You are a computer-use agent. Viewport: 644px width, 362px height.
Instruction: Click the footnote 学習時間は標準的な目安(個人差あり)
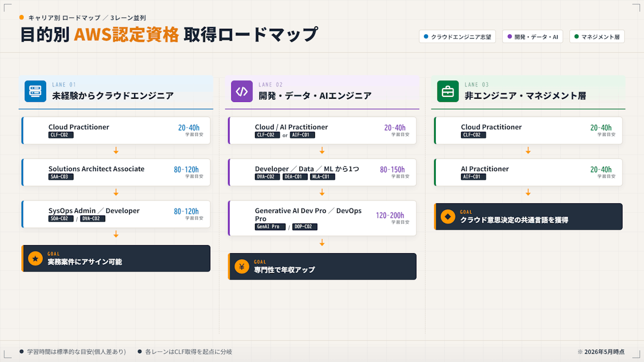point(76,352)
